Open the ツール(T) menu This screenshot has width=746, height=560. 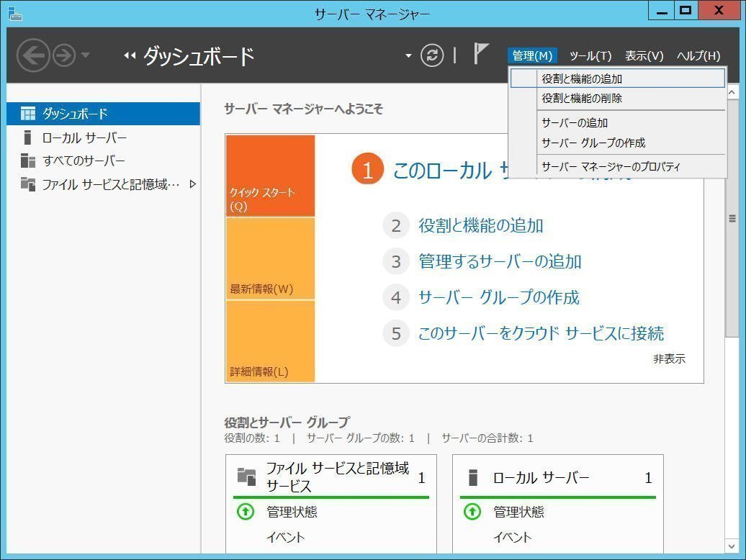tap(590, 55)
